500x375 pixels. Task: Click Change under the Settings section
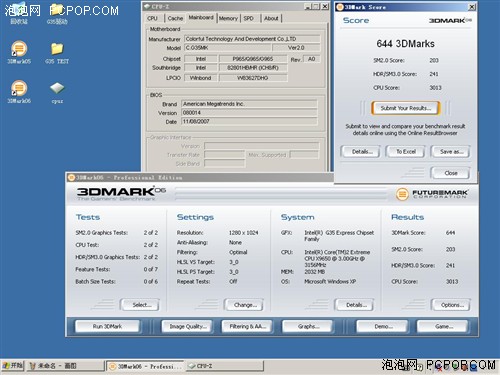pos(244,305)
